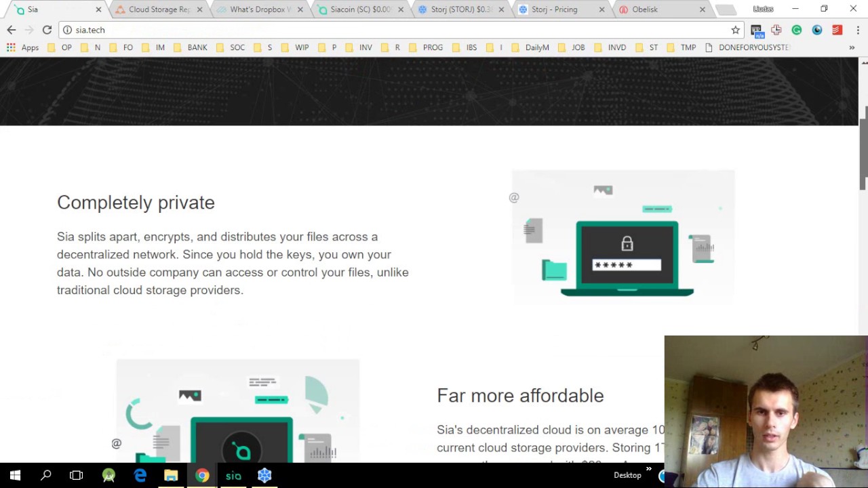The image size is (868, 488).
Task: Click the Far more affordable heading
Action: (x=520, y=396)
